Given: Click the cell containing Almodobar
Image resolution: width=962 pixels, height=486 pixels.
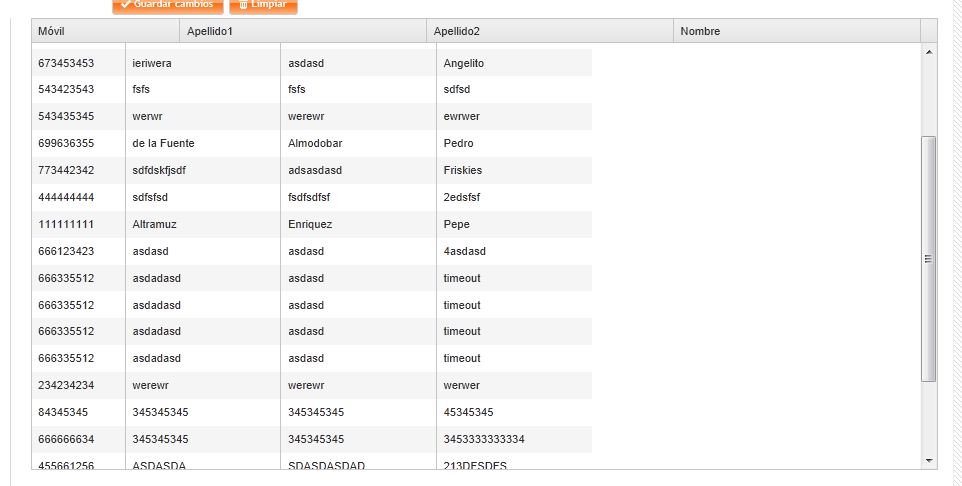Looking at the screenshot, I should [315, 143].
